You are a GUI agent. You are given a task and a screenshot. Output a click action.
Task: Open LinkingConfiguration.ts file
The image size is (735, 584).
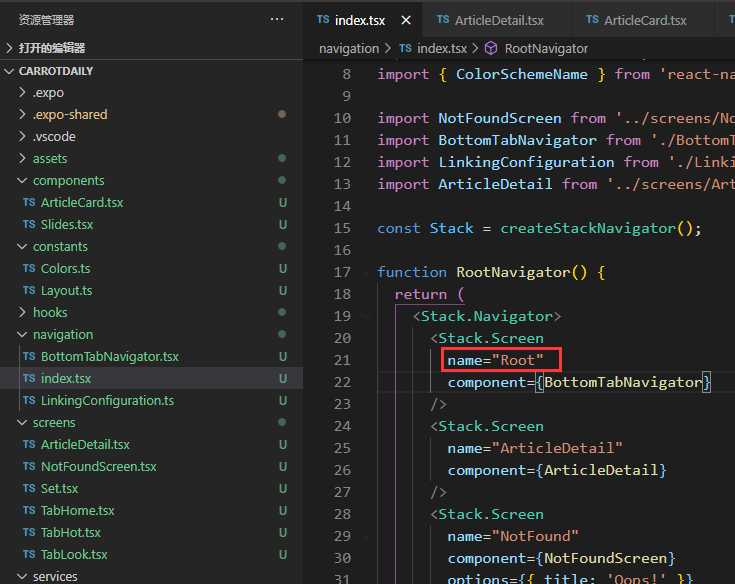point(107,401)
